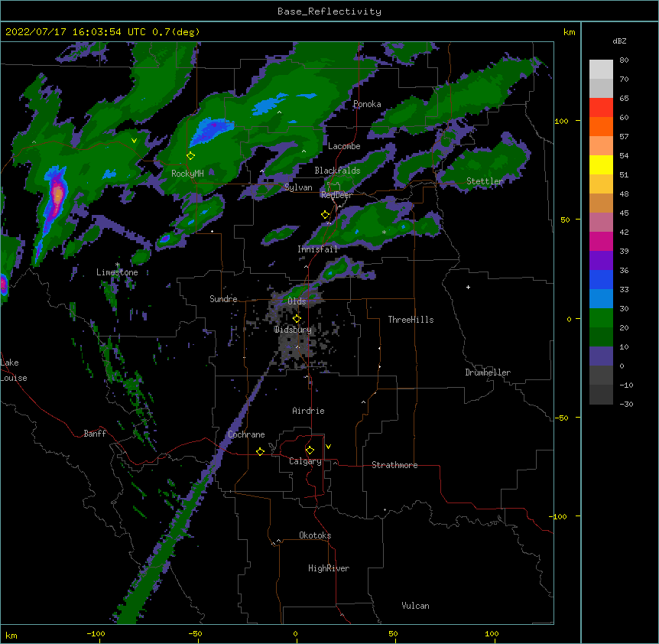
Task: Click the yellow diamond marker near RockyMH
Action: click(x=190, y=156)
